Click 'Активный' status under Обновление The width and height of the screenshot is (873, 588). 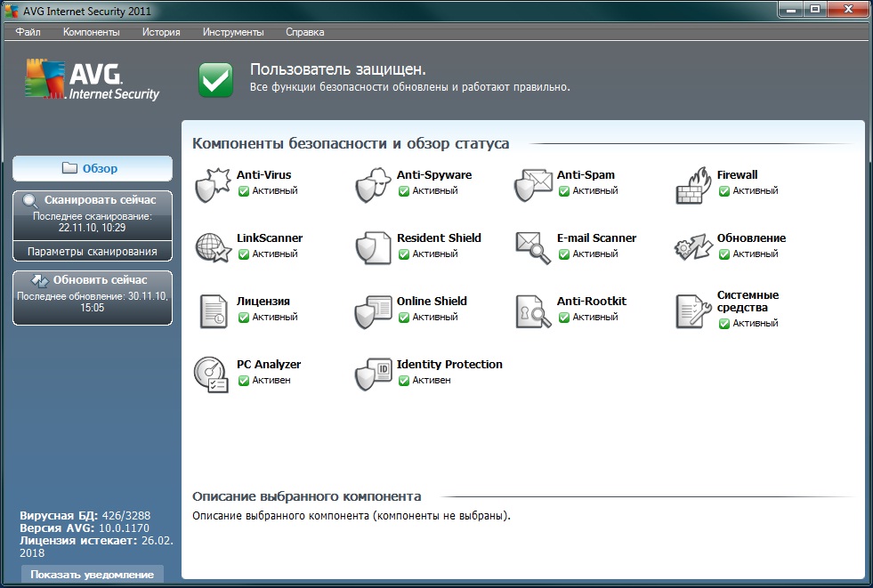point(755,254)
